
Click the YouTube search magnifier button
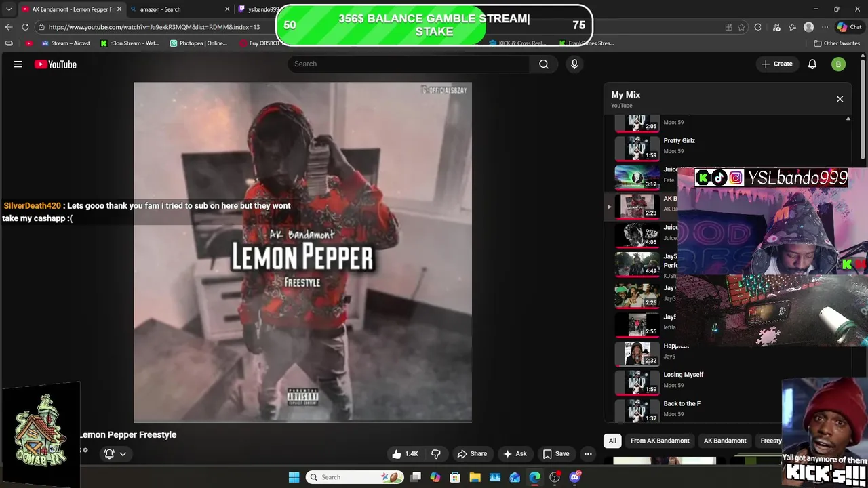[544, 64]
